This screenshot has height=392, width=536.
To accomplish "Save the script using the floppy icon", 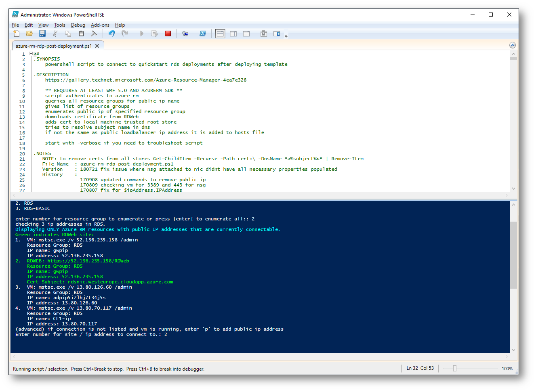I will pyautogui.click(x=42, y=34).
